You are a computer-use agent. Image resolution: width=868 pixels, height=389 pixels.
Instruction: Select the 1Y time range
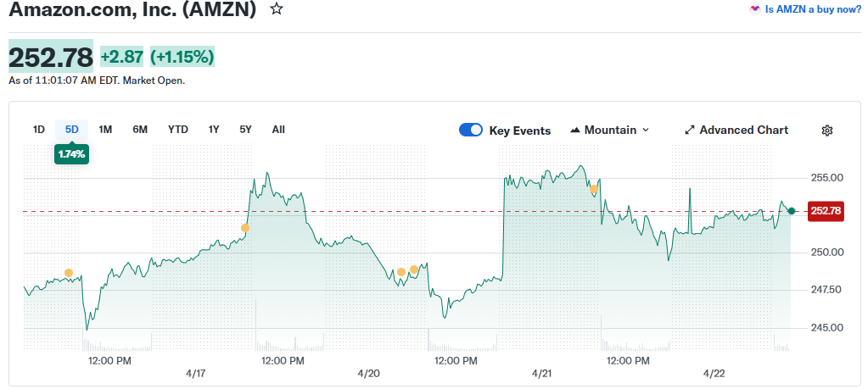(214, 130)
